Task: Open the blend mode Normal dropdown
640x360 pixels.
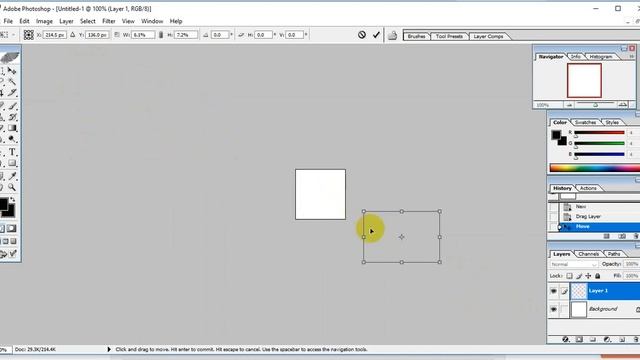Action: pyautogui.click(x=574, y=264)
